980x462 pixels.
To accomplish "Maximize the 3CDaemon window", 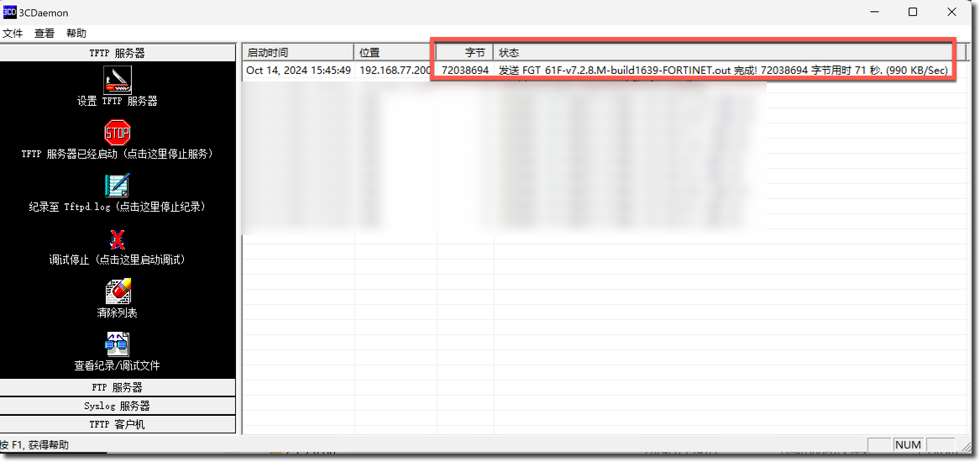I will click(x=913, y=12).
